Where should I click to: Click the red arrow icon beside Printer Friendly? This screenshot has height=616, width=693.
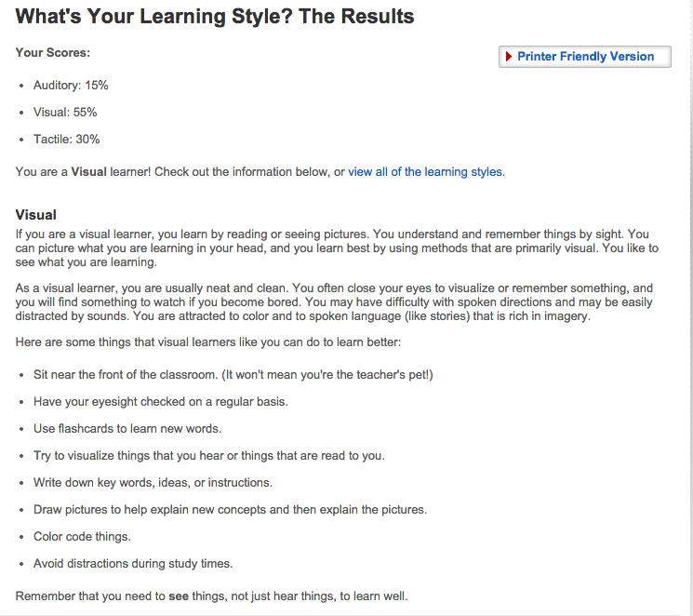coord(509,57)
